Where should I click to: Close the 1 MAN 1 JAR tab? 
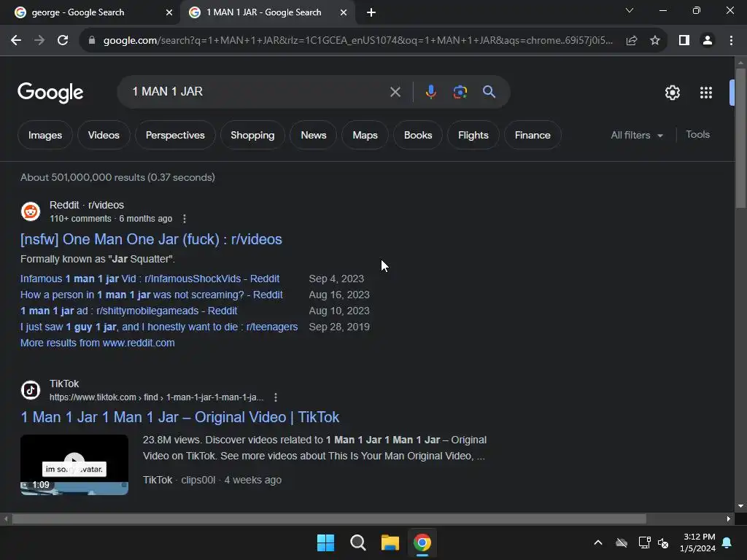pyautogui.click(x=344, y=12)
